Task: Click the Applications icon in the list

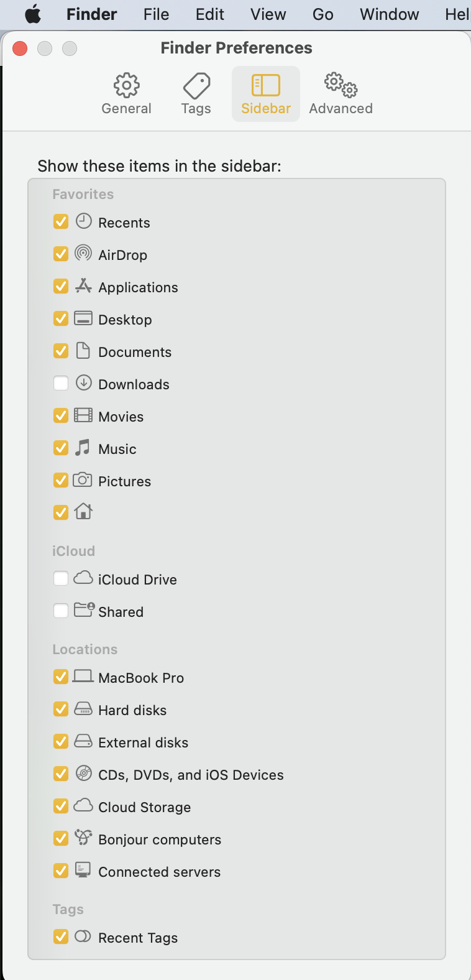Action: (x=83, y=285)
